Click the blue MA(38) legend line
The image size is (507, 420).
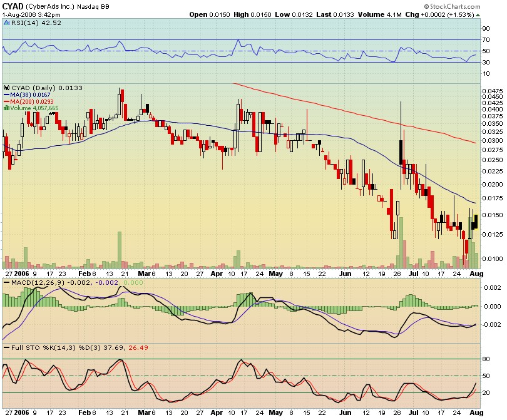tap(6, 95)
